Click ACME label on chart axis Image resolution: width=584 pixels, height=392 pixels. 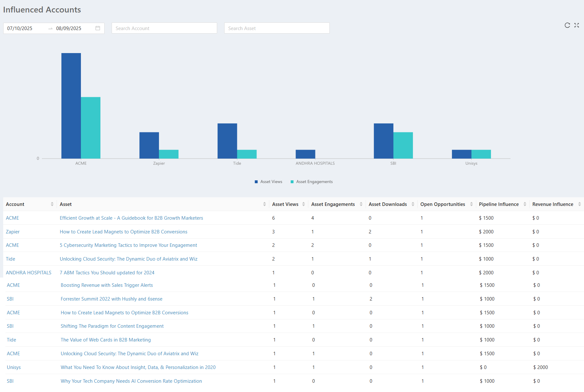81,163
